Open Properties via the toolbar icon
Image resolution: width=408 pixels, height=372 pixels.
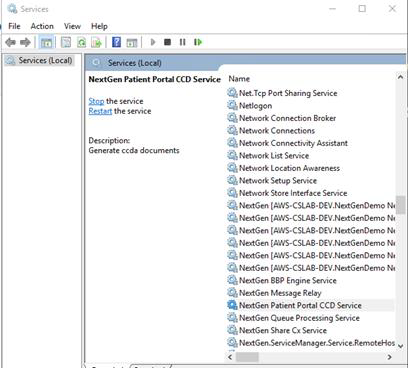(x=66, y=42)
